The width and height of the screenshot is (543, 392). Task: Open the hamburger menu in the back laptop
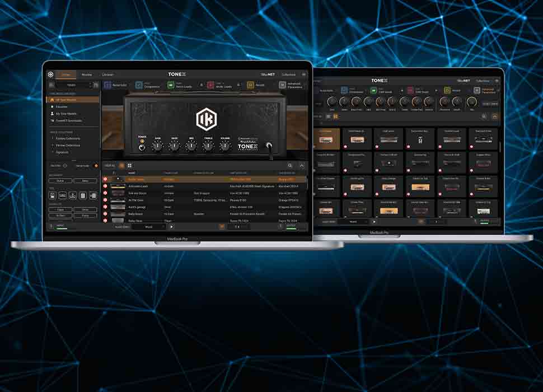point(497,81)
